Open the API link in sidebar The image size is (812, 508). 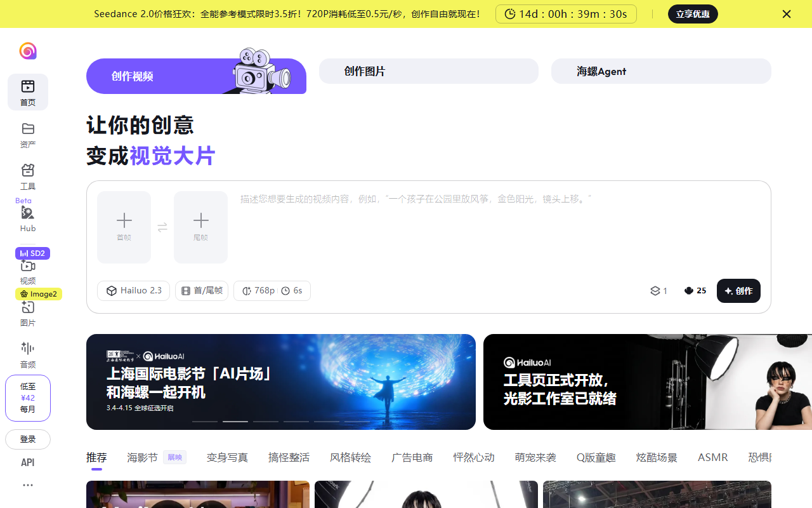[28, 462]
